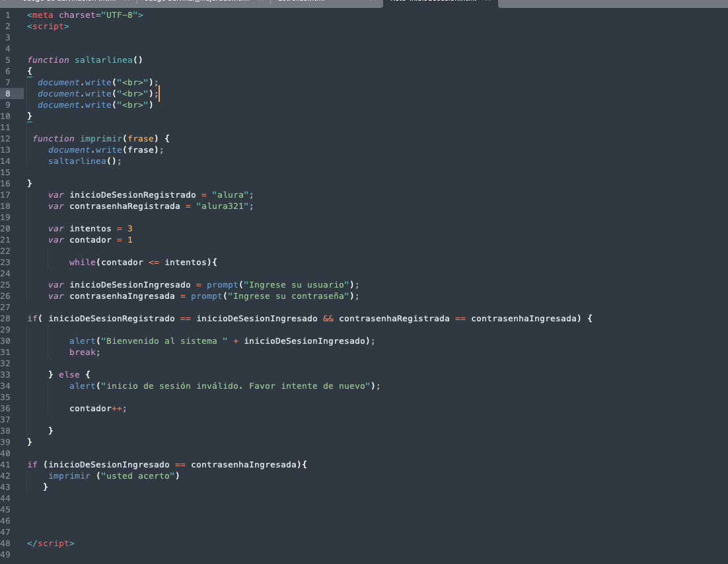Click the closing brace on line 43

[x=46, y=487]
